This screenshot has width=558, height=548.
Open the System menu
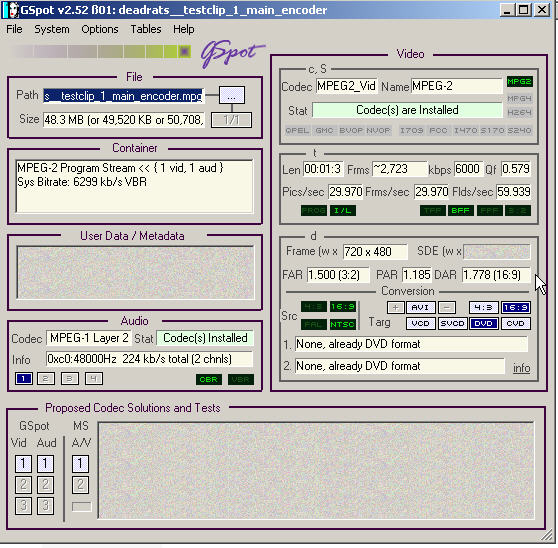coord(52,29)
